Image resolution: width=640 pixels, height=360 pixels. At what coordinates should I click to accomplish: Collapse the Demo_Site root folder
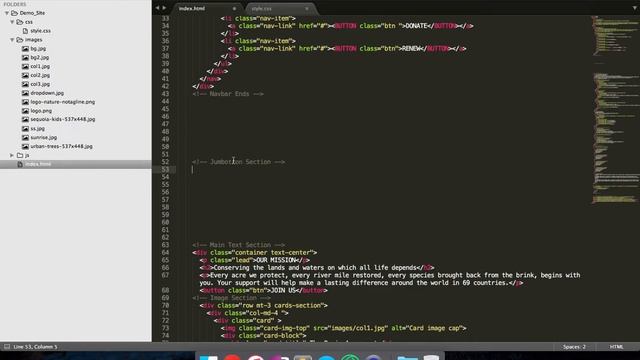[7, 13]
